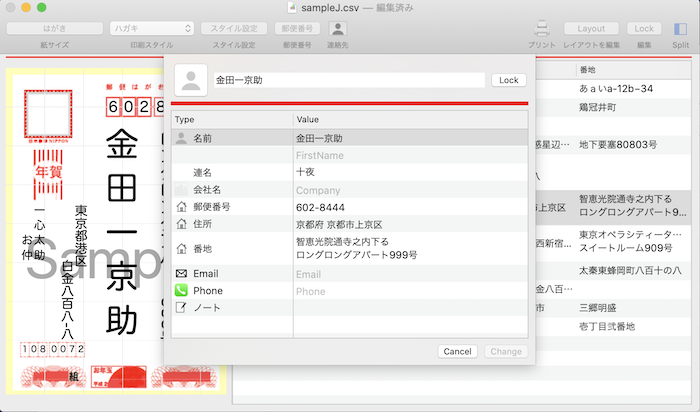Select table row あａいa-12b-34
Screen dimensions: 700x412
click(616, 89)
